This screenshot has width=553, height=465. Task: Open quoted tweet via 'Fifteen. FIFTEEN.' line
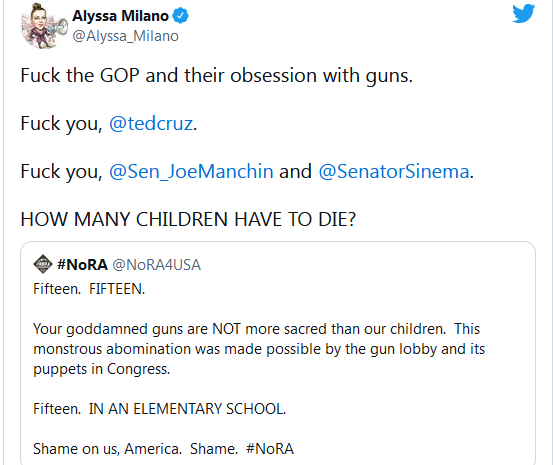point(89,289)
